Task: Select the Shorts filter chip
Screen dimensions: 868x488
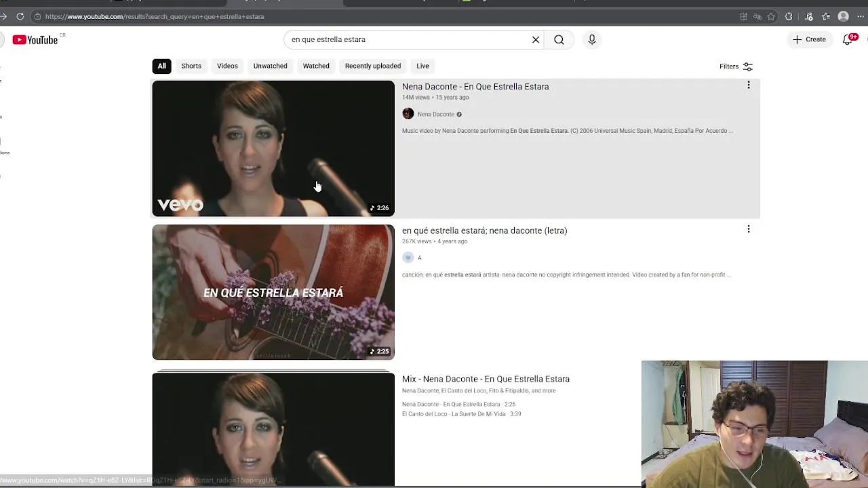Action: tap(191, 66)
